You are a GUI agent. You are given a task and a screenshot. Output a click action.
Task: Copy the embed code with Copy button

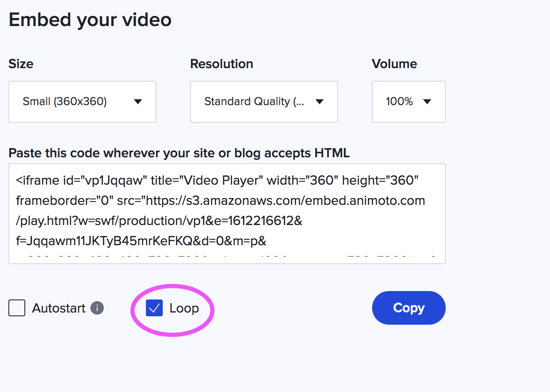click(409, 308)
